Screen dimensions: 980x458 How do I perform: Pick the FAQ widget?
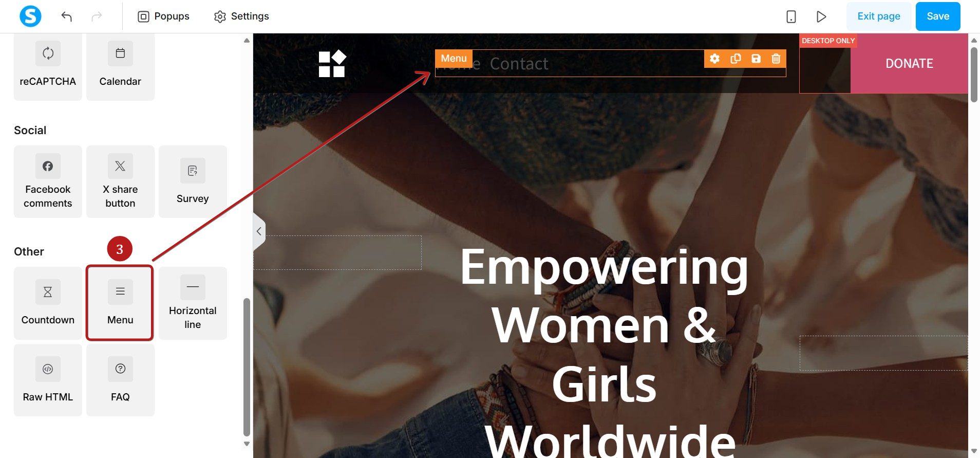tap(120, 380)
